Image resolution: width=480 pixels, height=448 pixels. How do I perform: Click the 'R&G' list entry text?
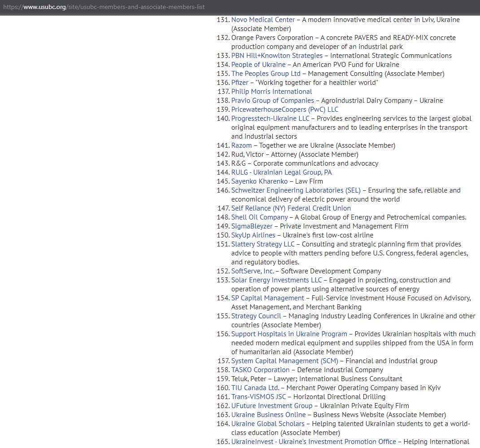point(239,163)
